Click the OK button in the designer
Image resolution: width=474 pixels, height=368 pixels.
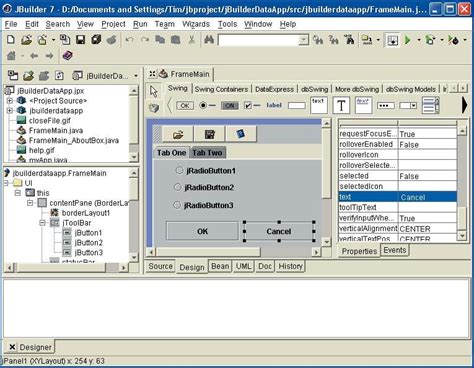click(202, 231)
